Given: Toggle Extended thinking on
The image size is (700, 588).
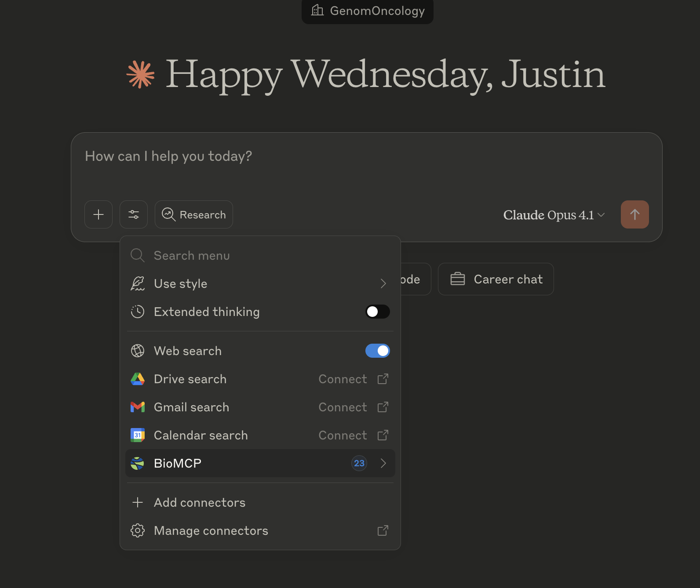Looking at the screenshot, I should point(378,312).
